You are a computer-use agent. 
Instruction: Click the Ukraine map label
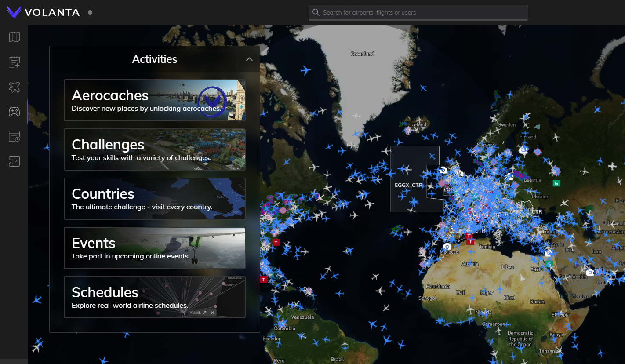(x=541, y=197)
